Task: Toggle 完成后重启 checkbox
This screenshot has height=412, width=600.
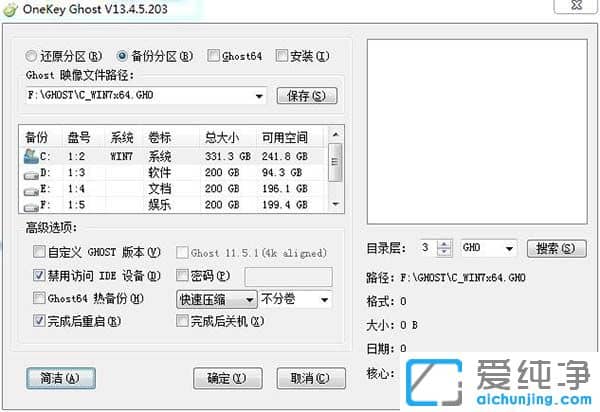Action: [x=39, y=321]
